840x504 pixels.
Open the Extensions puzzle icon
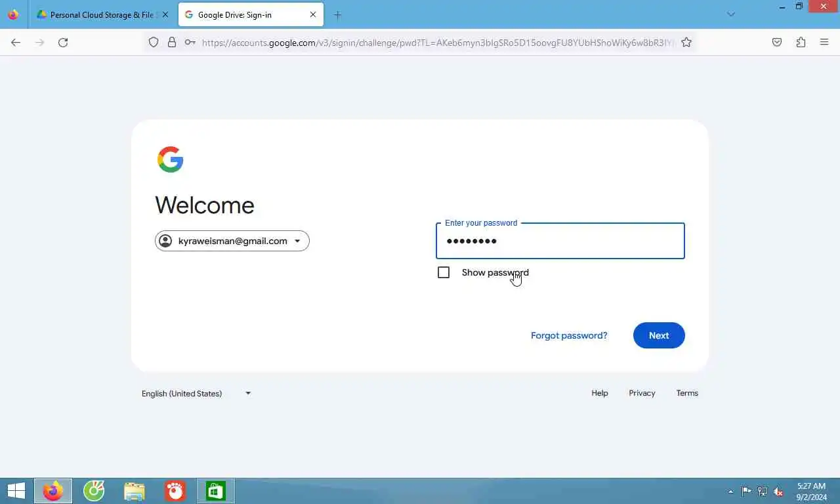pos(801,42)
